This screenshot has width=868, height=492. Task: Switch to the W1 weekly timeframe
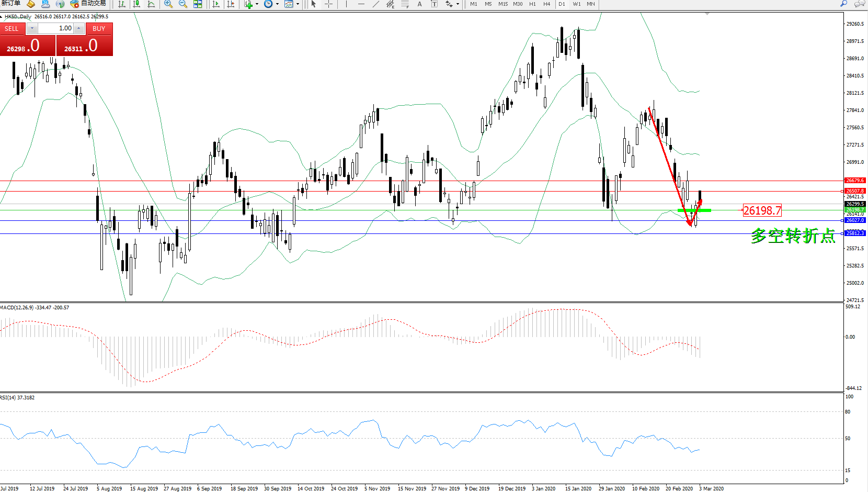(x=576, y=4)
